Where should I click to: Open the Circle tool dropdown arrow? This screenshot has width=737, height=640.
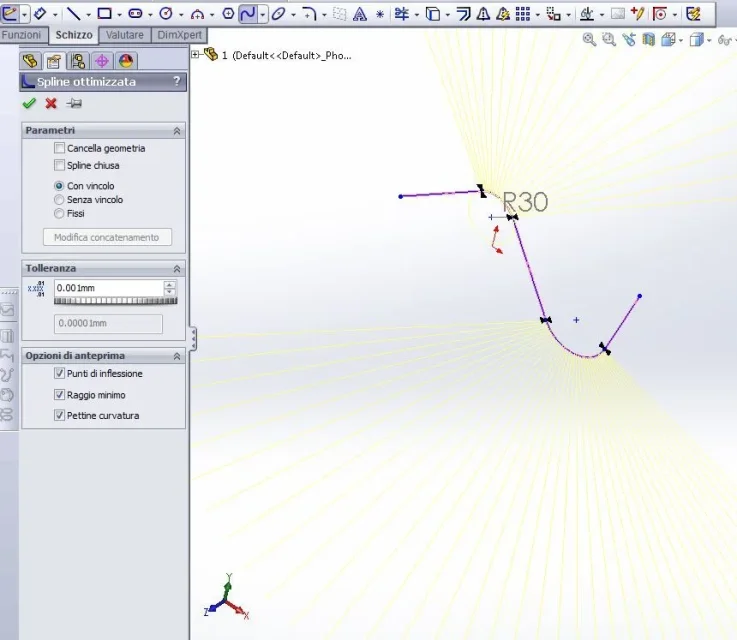(x=180, y=15)
